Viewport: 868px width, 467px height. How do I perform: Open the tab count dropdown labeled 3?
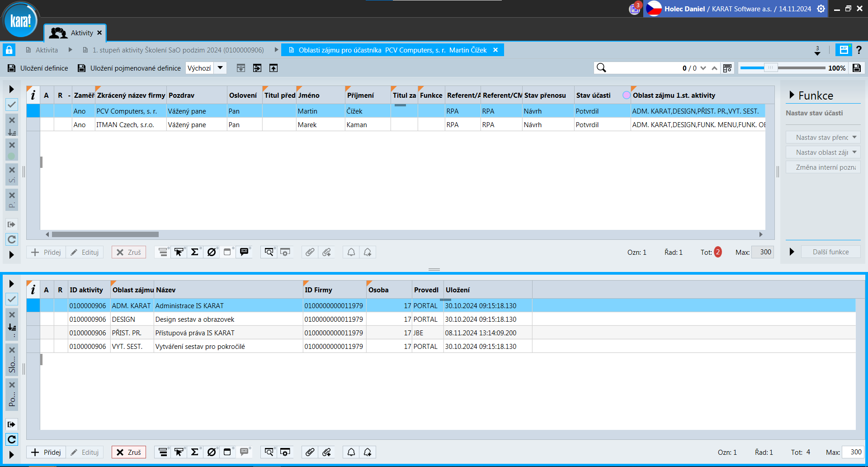(x=817, y=50)
